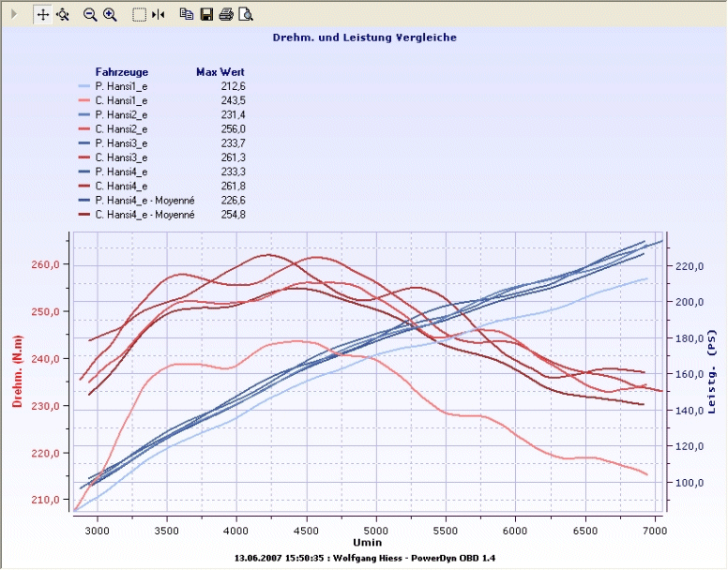Save the chart with the floppy icon

tap(206, 14)
